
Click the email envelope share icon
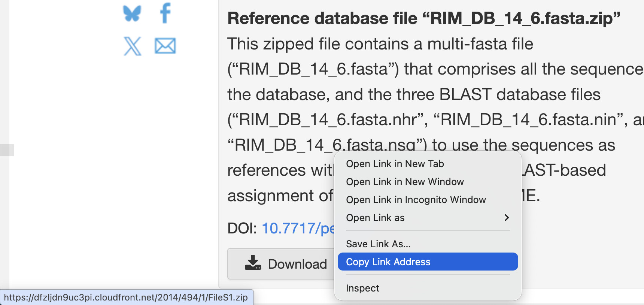click(x=165, y=46)
